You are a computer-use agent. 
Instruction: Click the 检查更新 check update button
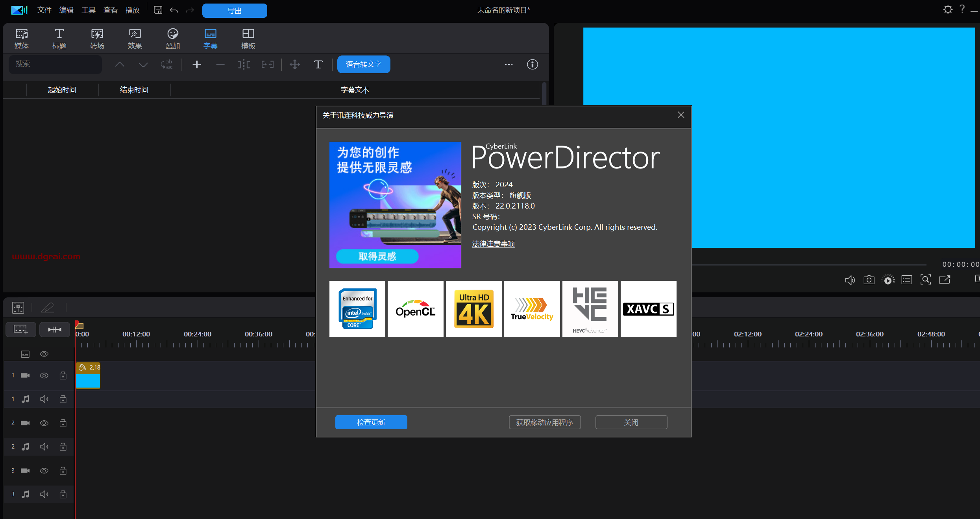point(371,422)
